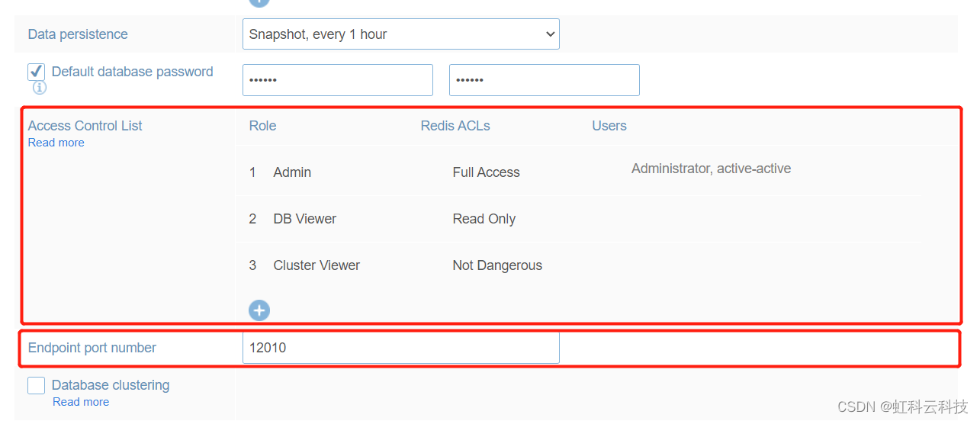Click the Administrator, active-active users text
This screenshot has height=421, width=980.
tap(711, 169)
